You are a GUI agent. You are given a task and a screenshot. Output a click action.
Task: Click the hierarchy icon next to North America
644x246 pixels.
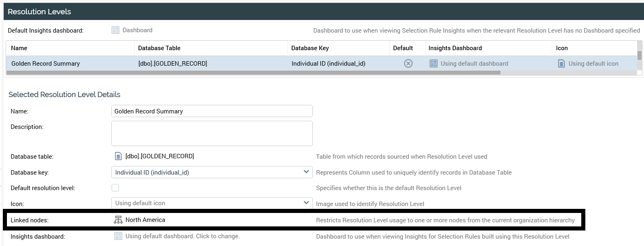tap(118, 220)
